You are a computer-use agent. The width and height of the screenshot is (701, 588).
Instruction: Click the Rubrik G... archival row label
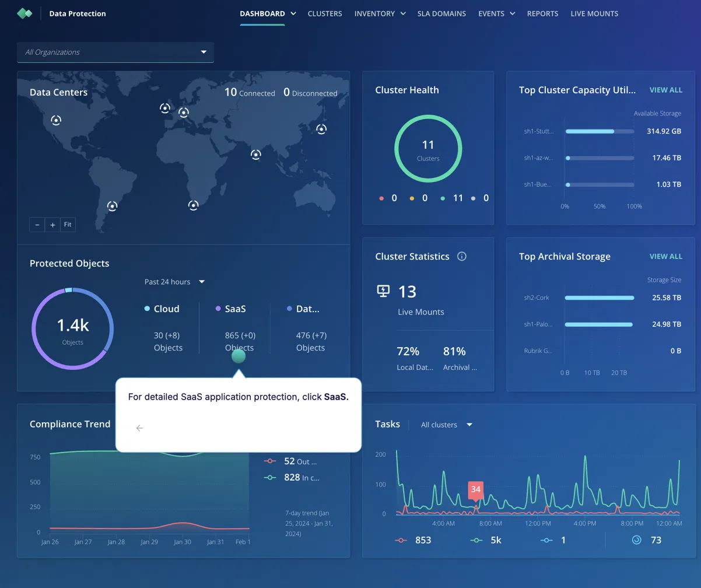[x=538, y=351]
